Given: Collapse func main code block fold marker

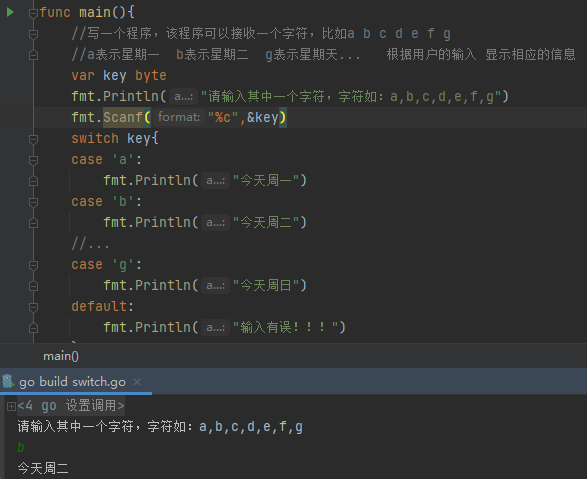Looking at the screenshot, I should point(33,13).
